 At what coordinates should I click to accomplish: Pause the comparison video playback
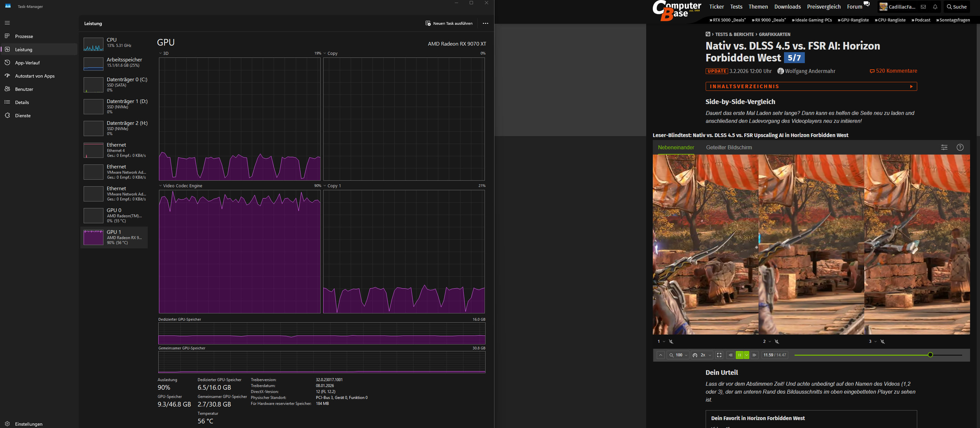pos(739,355)
